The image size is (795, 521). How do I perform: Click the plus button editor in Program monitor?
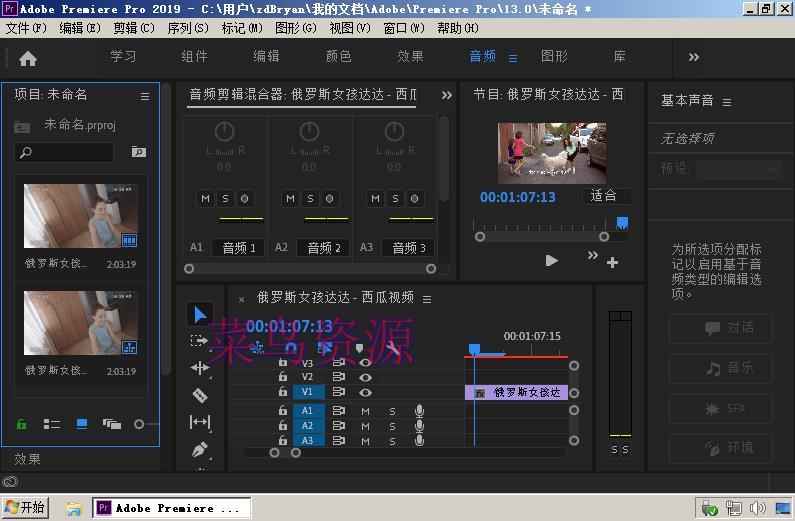[612, 262]
